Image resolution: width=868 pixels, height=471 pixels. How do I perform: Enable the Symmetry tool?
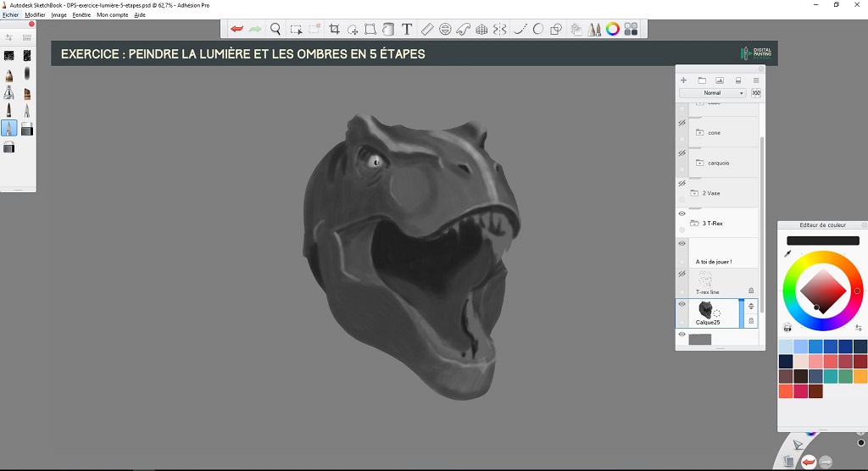[500, 30]
